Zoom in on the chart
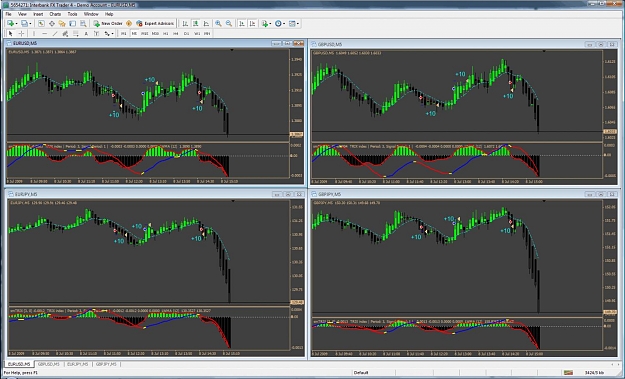This screenshot has height=379, width=625. click(x=218, y=24)
